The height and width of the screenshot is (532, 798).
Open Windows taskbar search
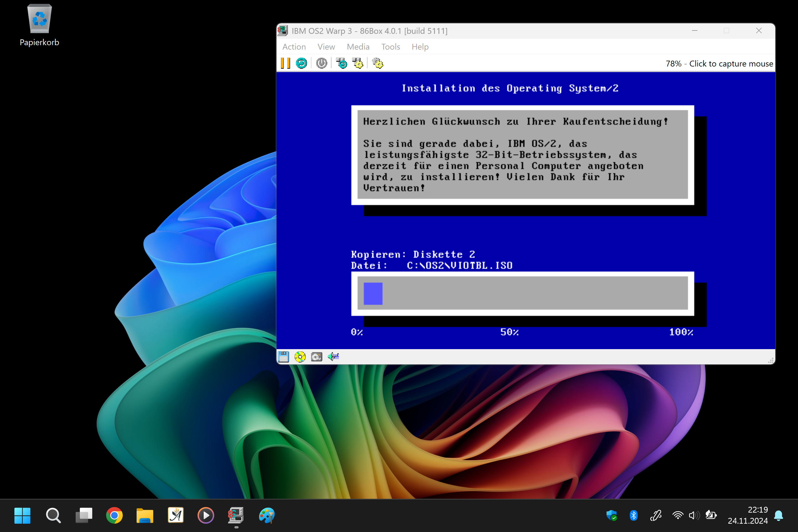pos(53,515)
